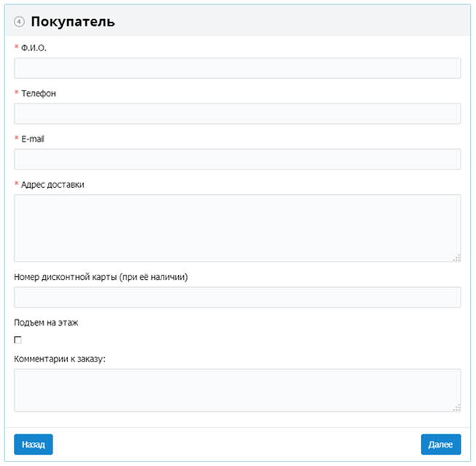Viewport: 476px width, 466px height.
Task: Click the step 4 circle icon
Action: pos(19,22)
